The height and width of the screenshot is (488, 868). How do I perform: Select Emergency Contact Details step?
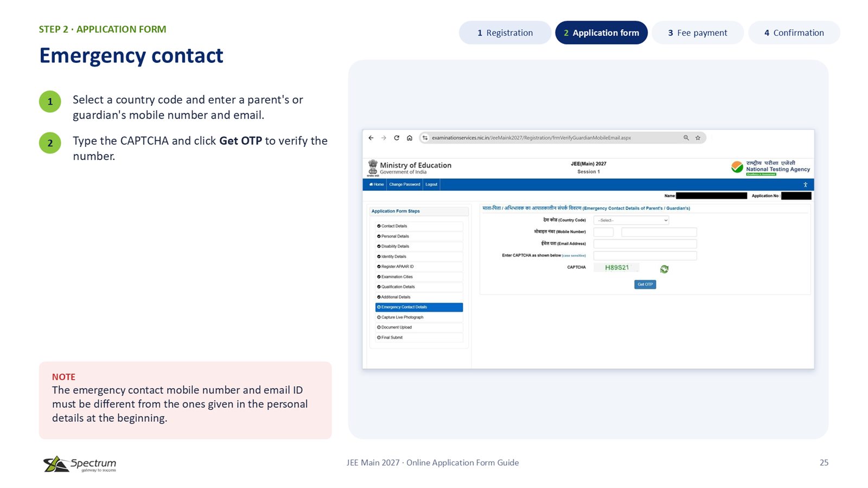[x=419, y=307]
